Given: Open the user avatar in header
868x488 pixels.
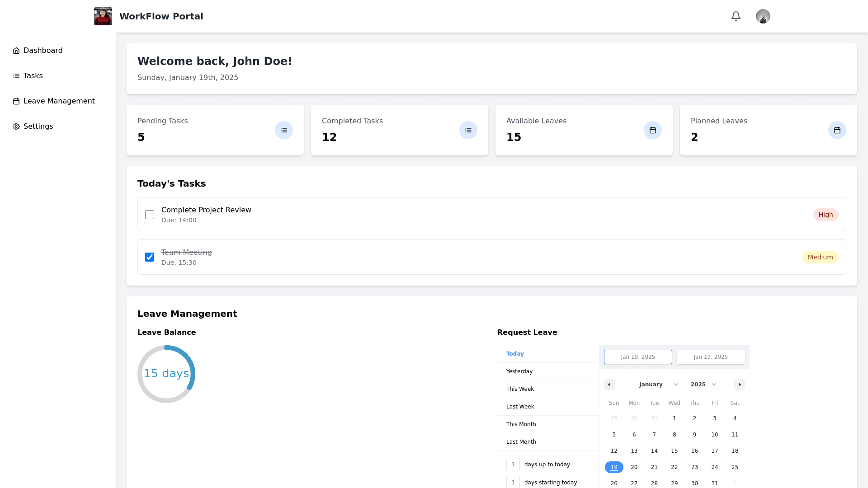Looking at the screenshot, I should pos(763,16).
